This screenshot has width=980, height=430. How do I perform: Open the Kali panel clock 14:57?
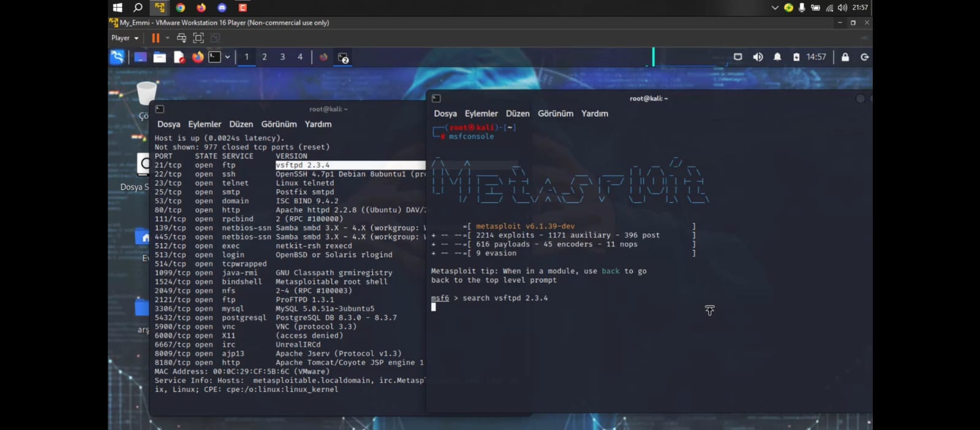click(x=816, y=57)
